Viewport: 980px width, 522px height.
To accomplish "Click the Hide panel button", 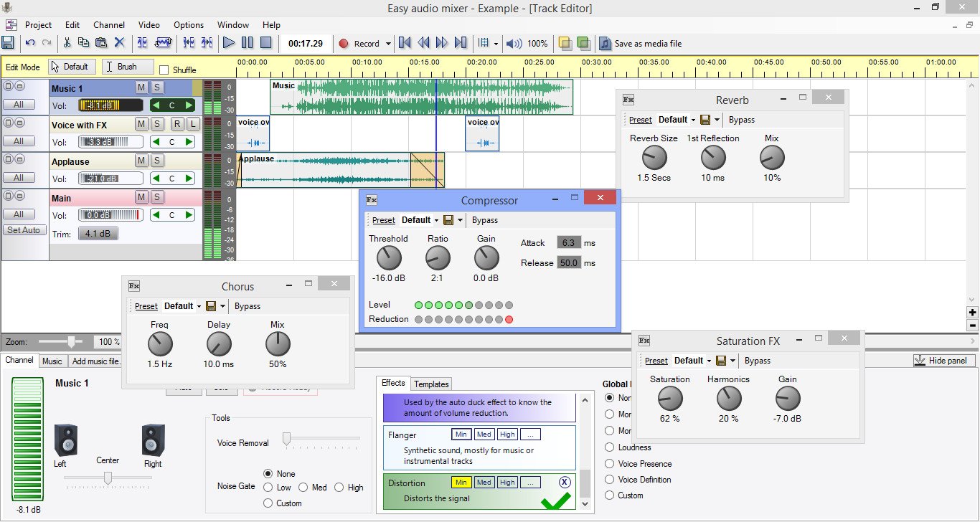I will click(941, 361).
